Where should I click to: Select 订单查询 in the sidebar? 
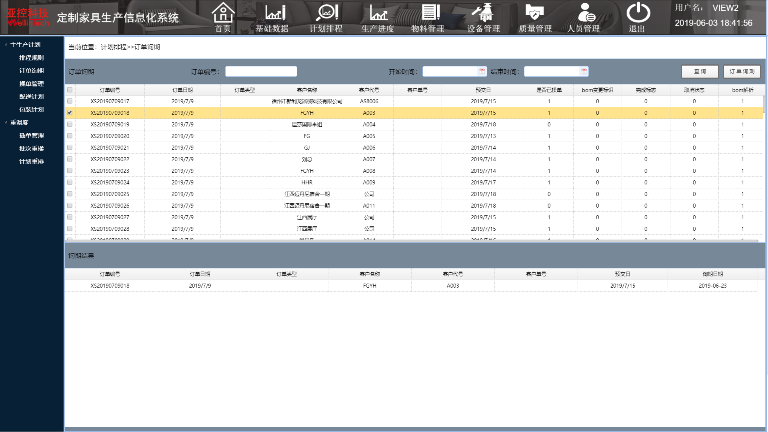click(31, 71)
